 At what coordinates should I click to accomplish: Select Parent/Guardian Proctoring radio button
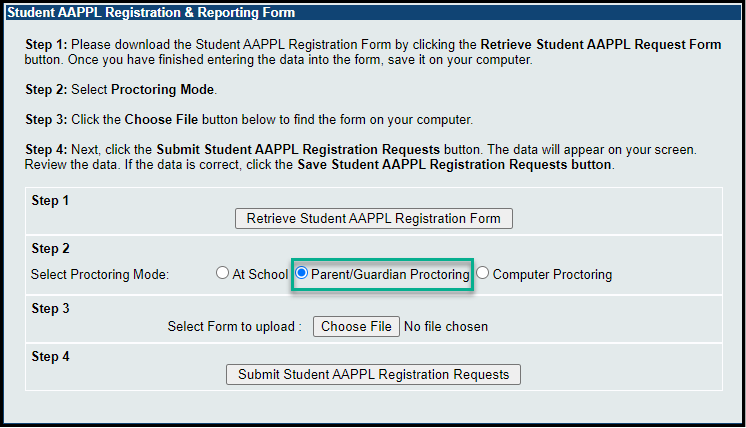point(301,273)
